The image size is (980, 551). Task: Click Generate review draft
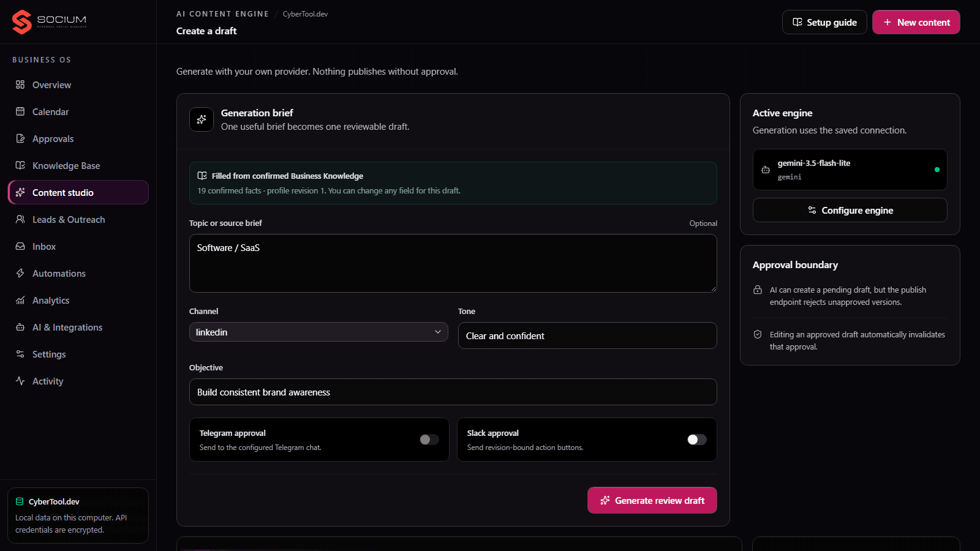pyautogui.click(x=652, y=500)
